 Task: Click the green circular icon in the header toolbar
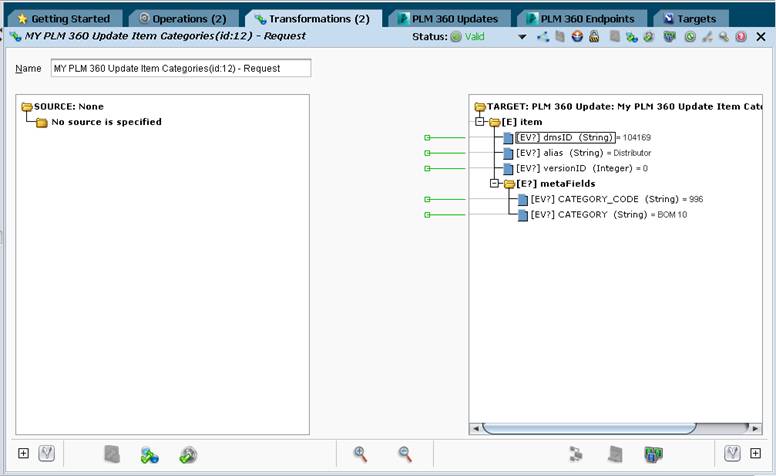(690, 36)
